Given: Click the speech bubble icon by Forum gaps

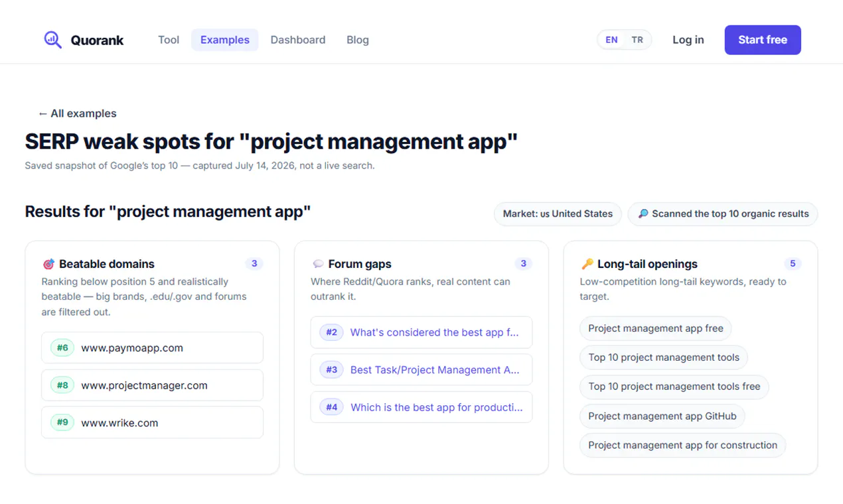Looking at the screenshot, I should coord(318,264).
